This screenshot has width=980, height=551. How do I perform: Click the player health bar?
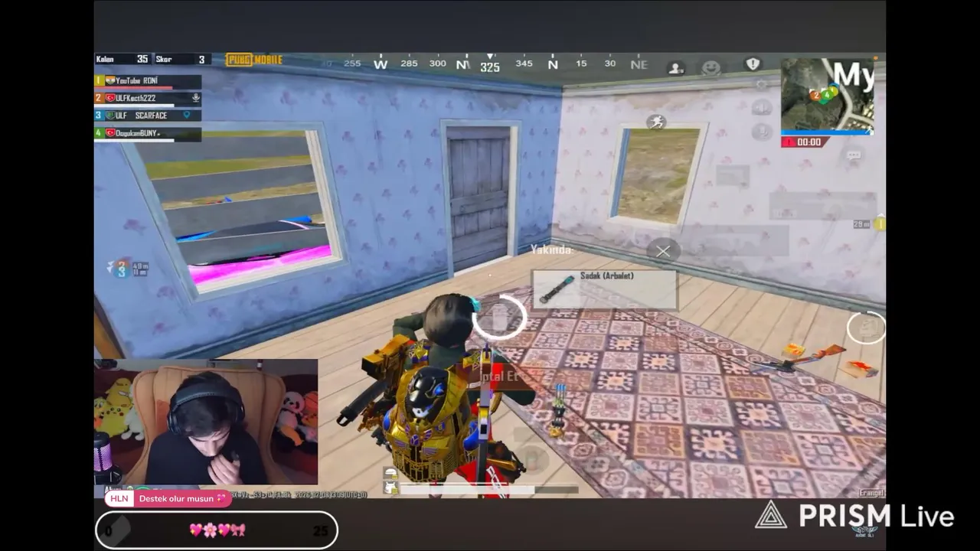[x=490, y=490]
